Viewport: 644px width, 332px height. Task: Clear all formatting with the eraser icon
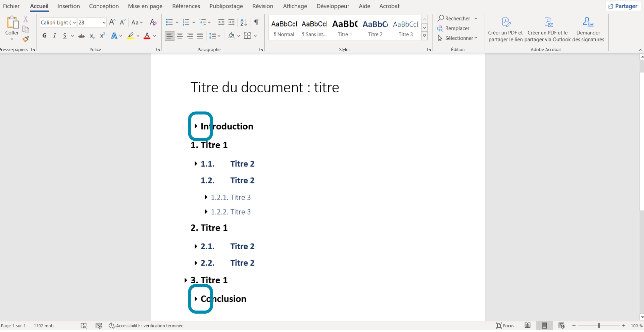(x=153, y=22)
